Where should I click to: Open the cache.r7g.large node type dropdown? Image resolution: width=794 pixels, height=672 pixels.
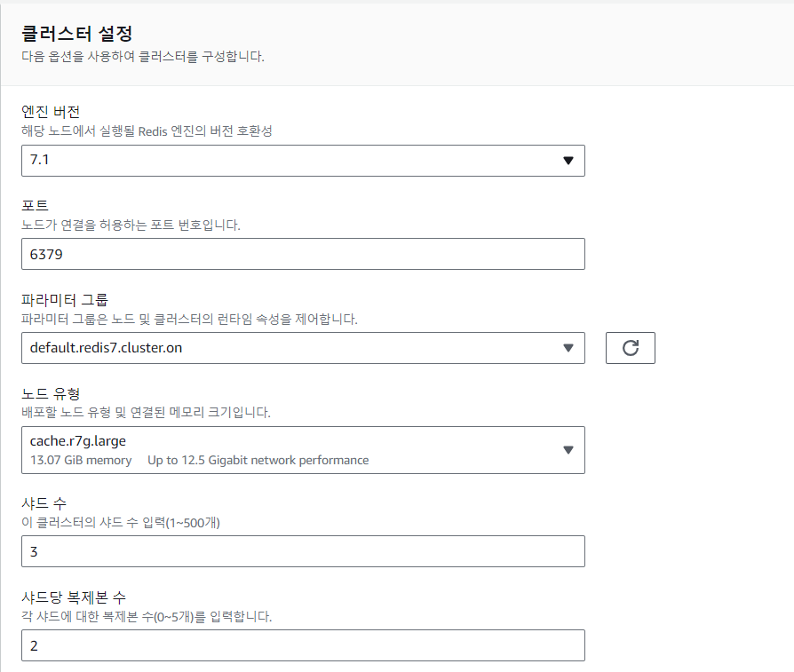point(303,450)
